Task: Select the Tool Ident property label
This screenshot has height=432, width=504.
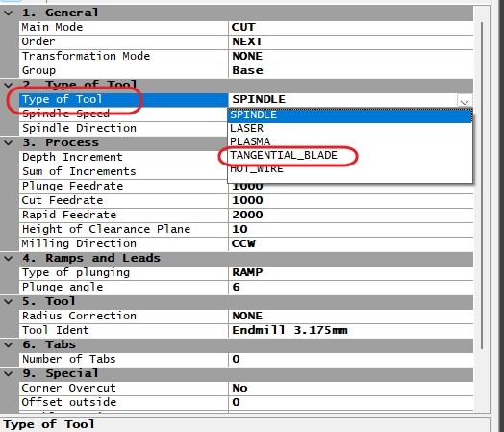Action: tap(55, 330)
